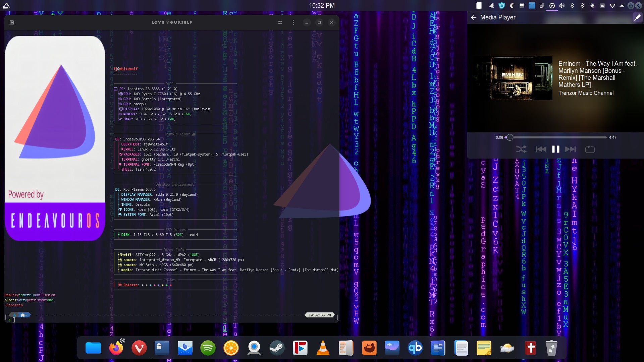Toggle repeat mode in Media Player

pos(590,149)
